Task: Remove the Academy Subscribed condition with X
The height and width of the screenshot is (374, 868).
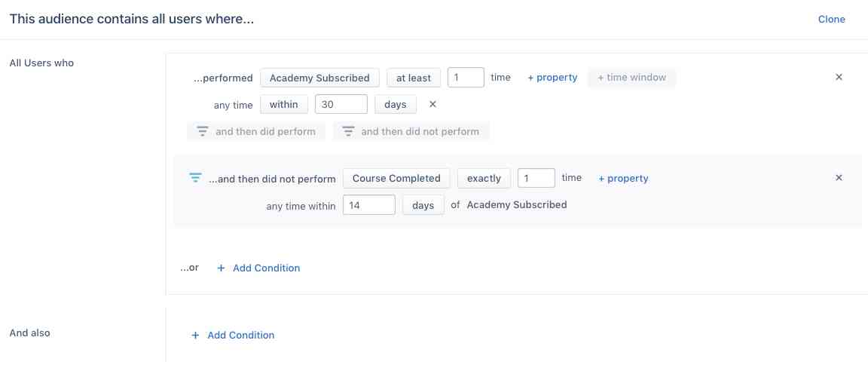Action: [839, 78]
